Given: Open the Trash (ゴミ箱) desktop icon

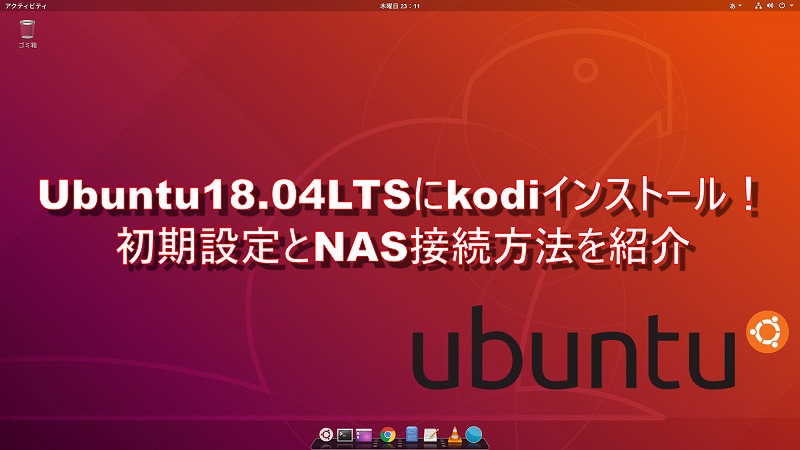Looking at the screenshot, I should point(27,29).
